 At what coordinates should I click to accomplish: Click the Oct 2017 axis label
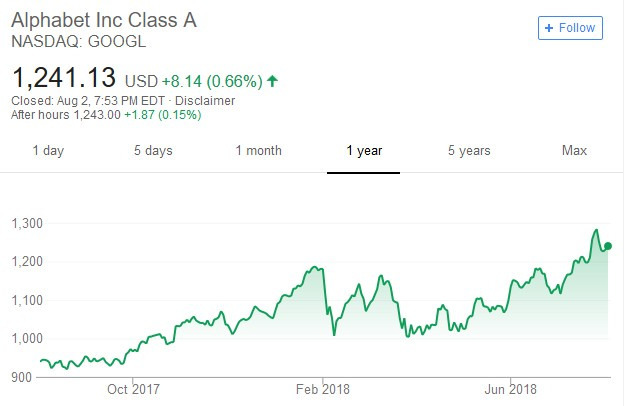point(133,389)
